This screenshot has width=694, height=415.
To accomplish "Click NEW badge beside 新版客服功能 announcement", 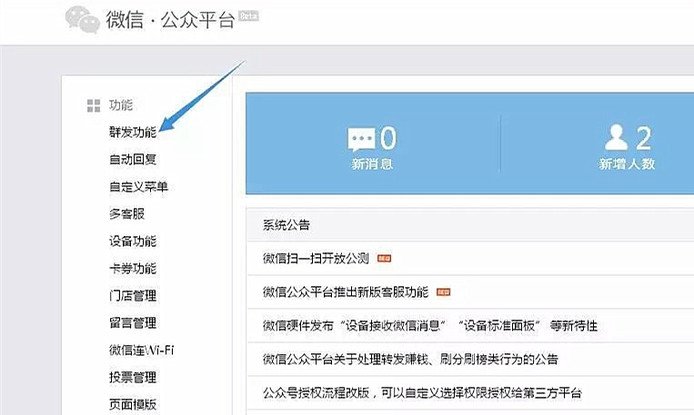I will [x=443, y=292].
